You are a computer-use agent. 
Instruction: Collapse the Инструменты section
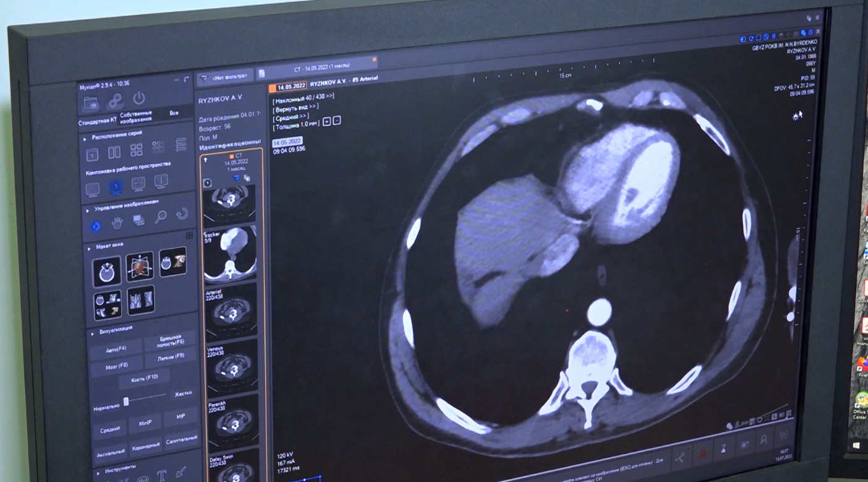pyautogui.click(x=98, y=473)
